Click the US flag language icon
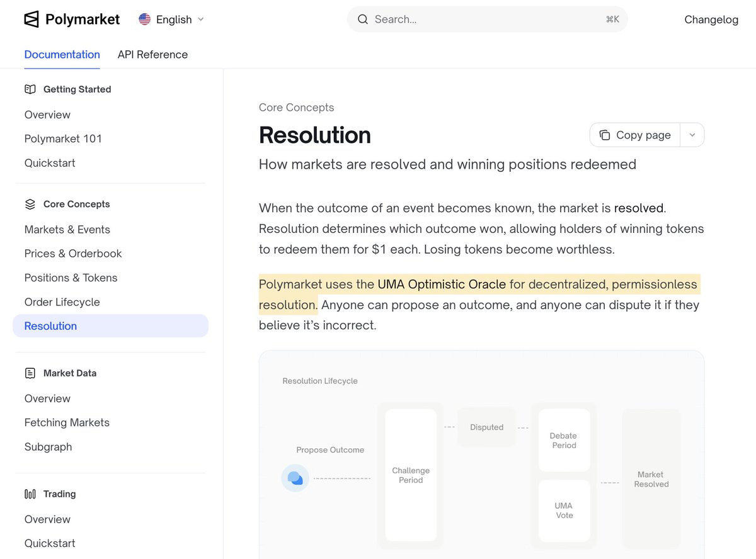The width and height of the screenshot is (756, 559). pyautogui.click(x=145, y=20)
